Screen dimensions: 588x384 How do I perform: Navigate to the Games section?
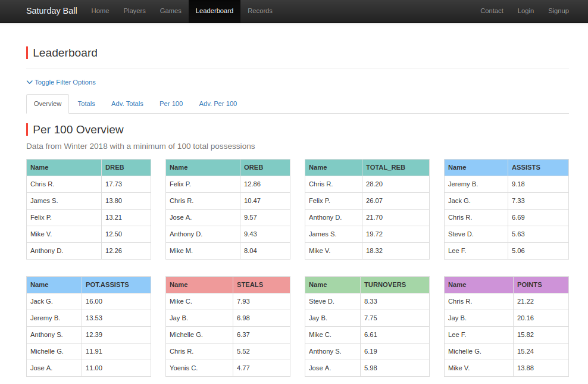click(170, 11)
